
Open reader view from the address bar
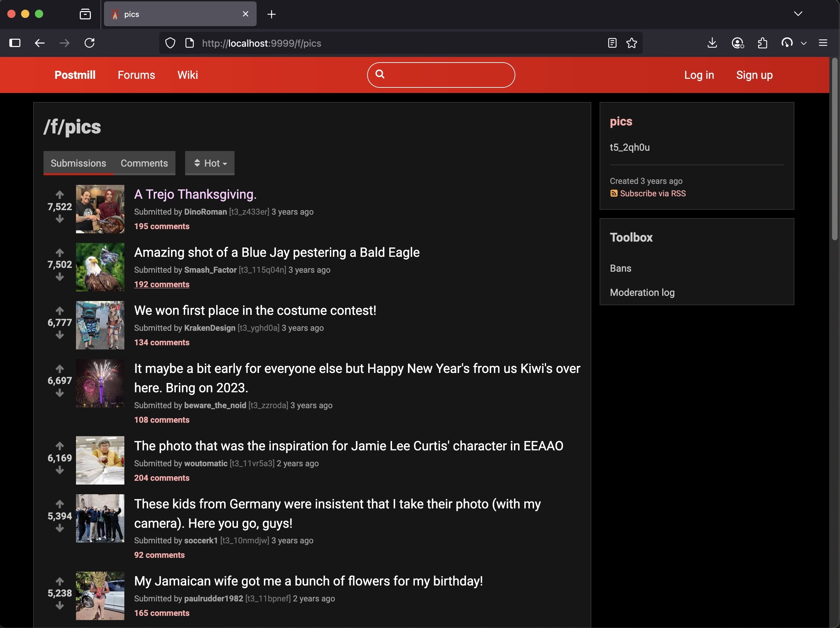click(x=612, y=43)
